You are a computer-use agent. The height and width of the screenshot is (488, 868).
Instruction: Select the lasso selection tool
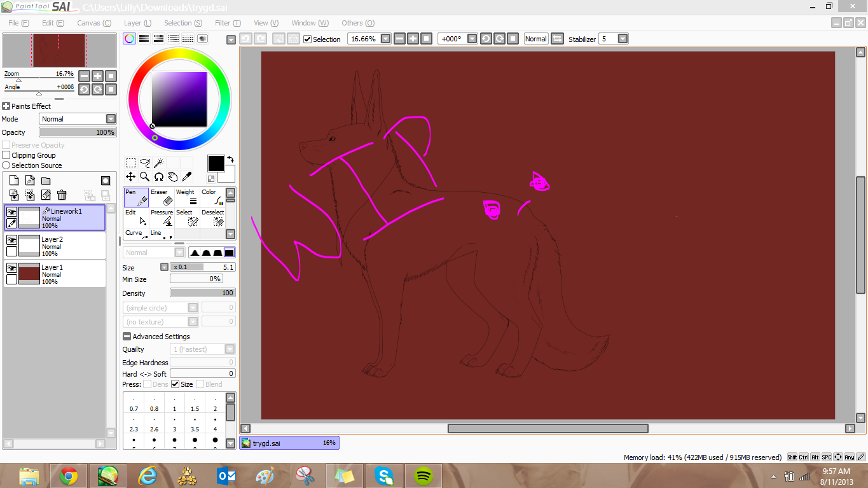145,162
